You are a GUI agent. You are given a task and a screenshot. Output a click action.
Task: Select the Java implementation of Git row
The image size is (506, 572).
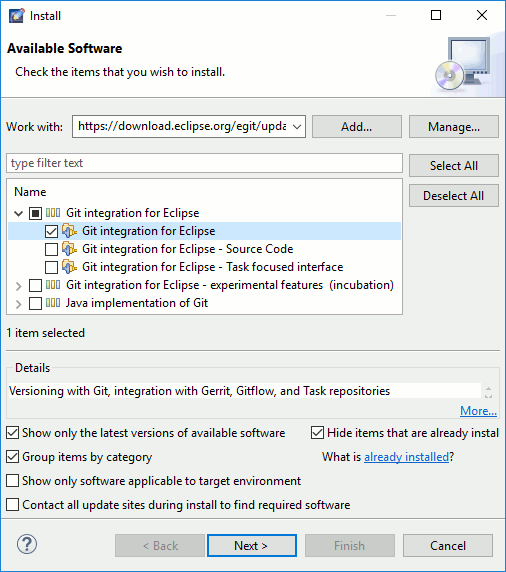[x=137, y=303]
